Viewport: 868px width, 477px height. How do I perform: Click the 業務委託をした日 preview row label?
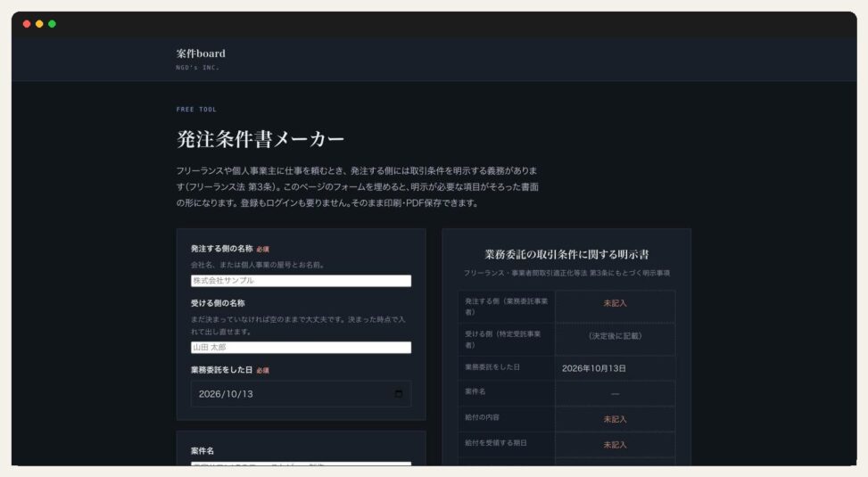click(492, 366)
